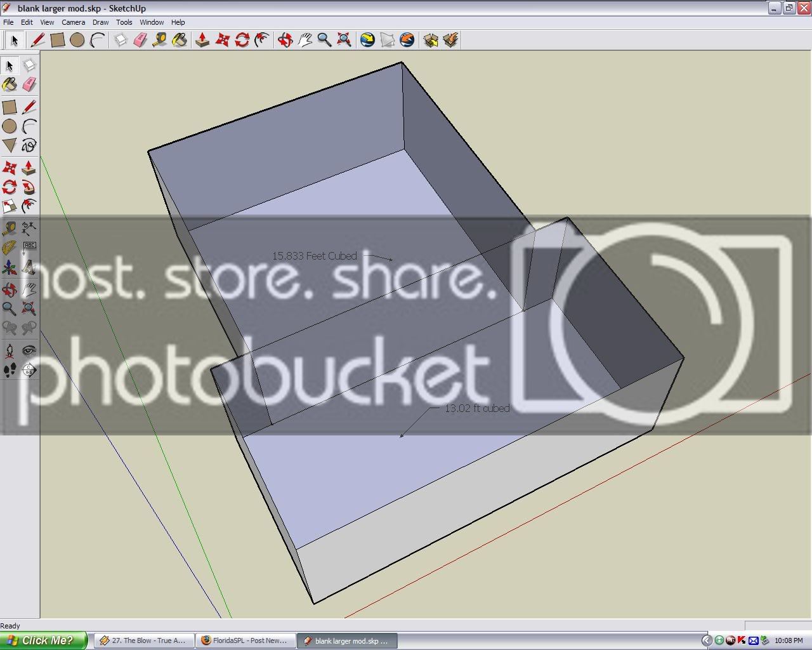Choose Arc tool in horizontal toolbar

pyautogui.click(x=96, y=41)
